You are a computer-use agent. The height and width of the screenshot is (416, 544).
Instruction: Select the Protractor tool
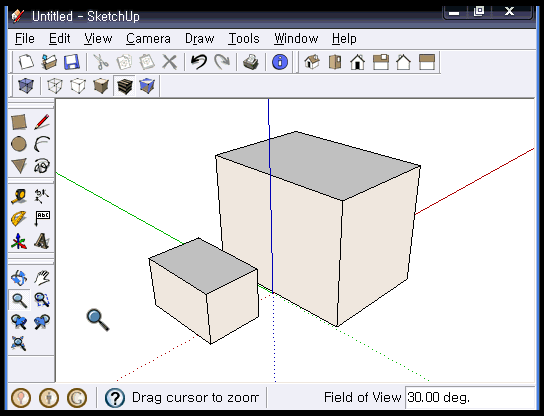pyautogui.click(x=19, y=219)
